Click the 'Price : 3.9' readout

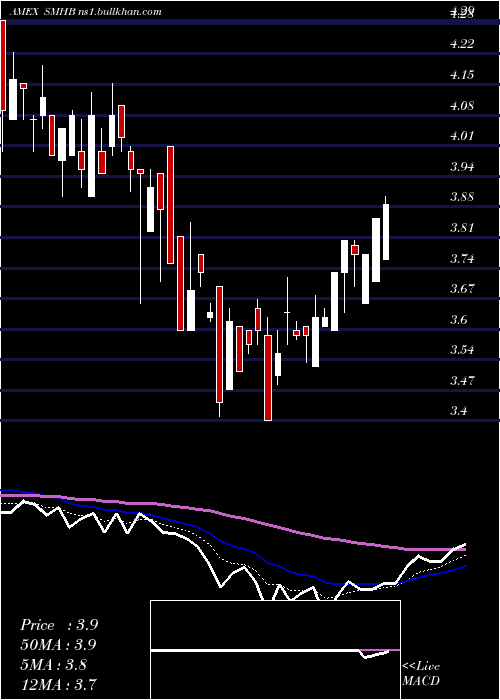click(59, 625)
